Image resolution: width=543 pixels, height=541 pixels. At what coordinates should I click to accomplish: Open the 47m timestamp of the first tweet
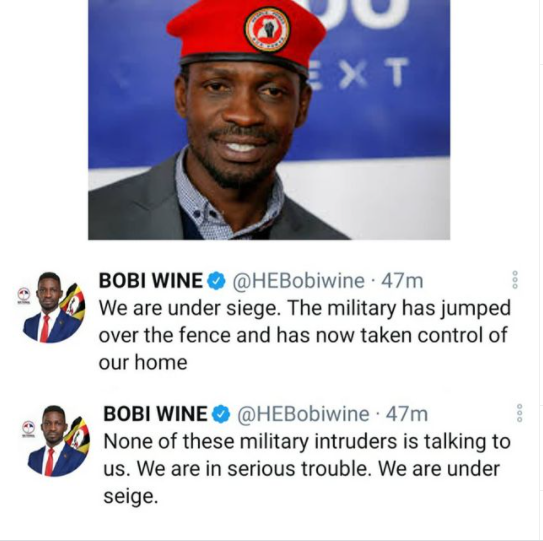(x=402, y=281)
